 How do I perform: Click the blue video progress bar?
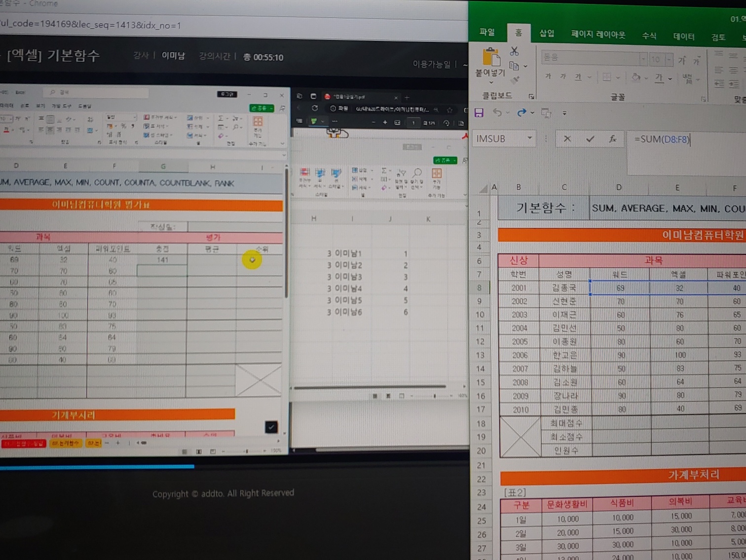coord(99,466)
